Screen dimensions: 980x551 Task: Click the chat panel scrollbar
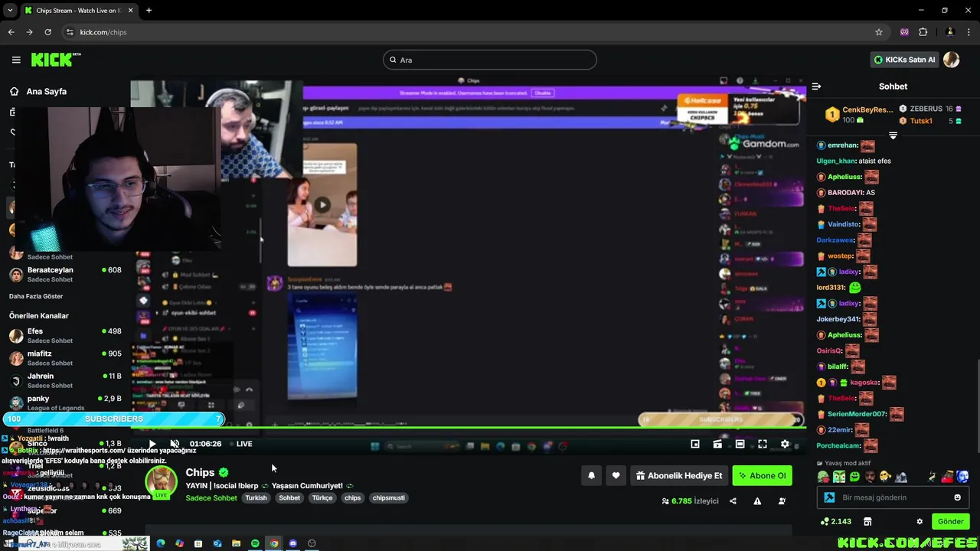pos(978,406)
